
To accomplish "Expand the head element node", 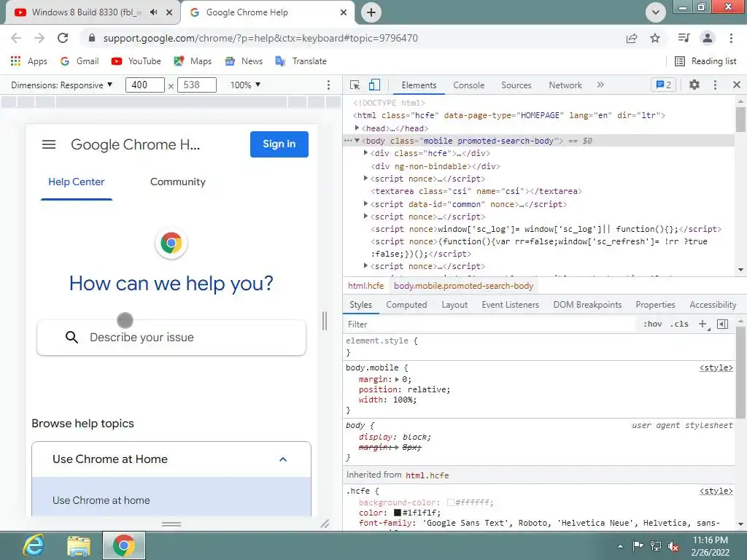I will tap(357, 128).
